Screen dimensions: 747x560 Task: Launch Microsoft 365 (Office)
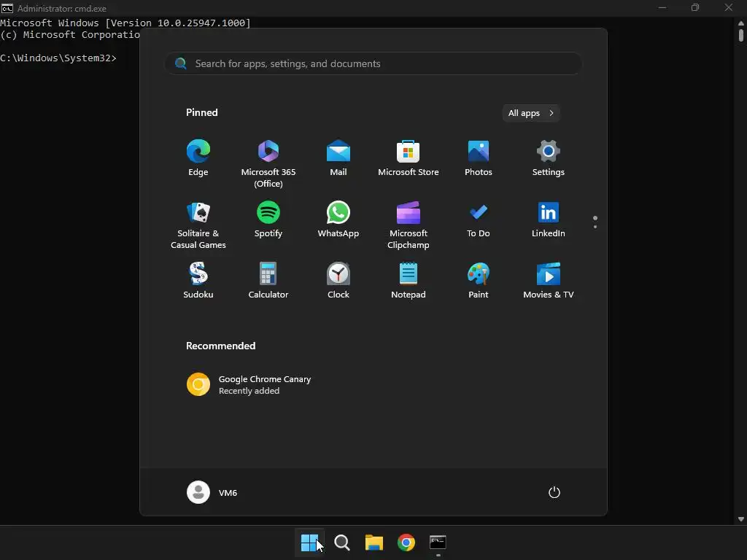point(268,163)
